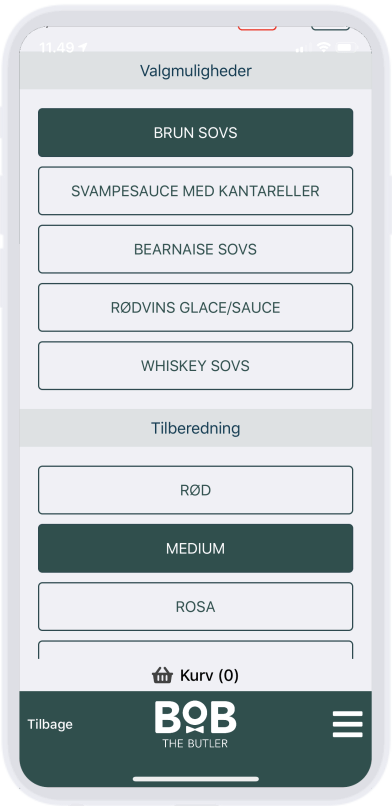Tap the red-outlined button at top

257,27
